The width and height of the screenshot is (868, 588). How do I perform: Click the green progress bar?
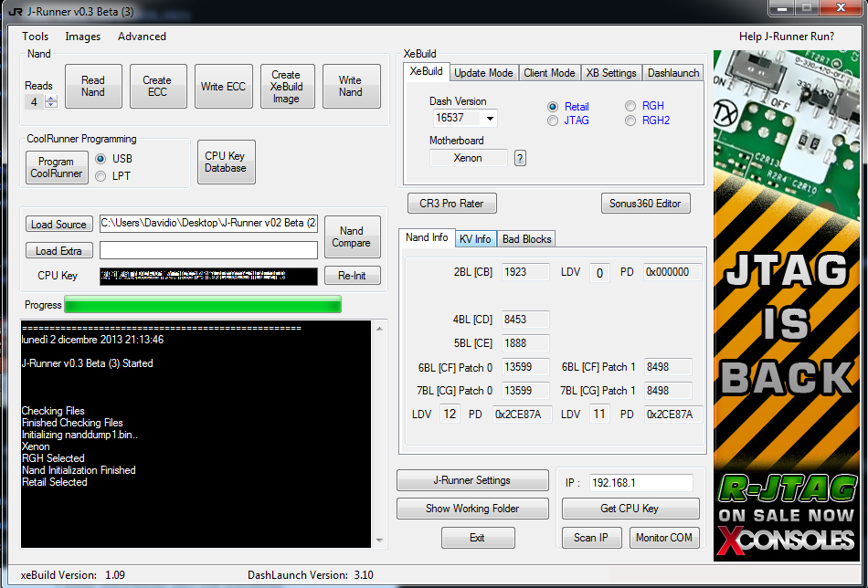point(202,304)
